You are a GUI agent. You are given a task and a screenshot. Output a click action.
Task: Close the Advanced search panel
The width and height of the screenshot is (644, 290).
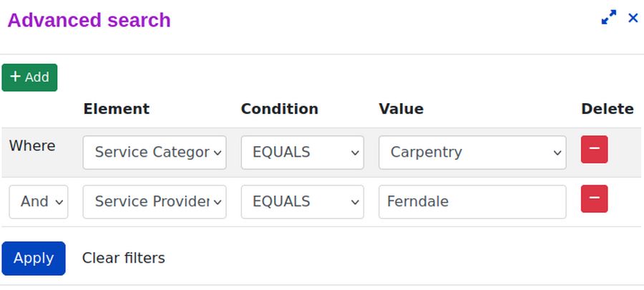(x=633, y=19)
